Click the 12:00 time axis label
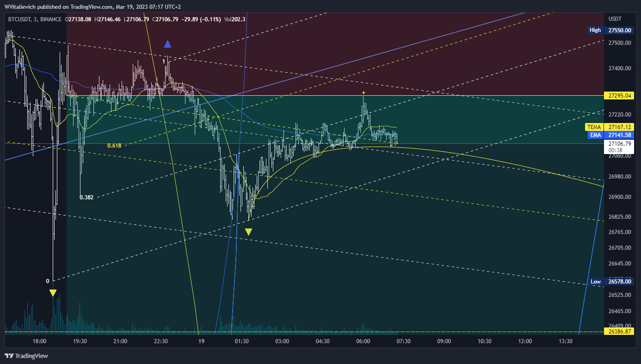Viewport: 641px width, 364px height. 525,341
